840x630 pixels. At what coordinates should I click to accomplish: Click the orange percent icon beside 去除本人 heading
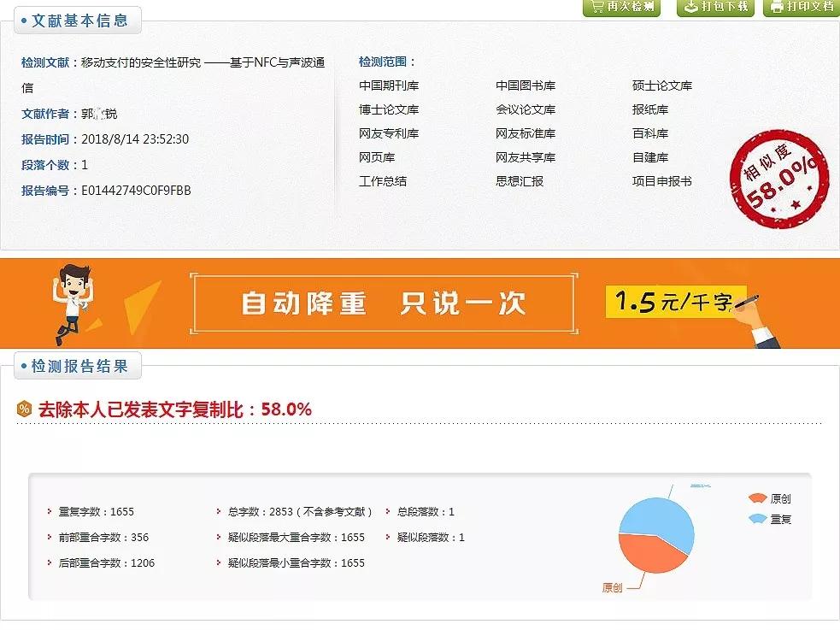[21, 409]
